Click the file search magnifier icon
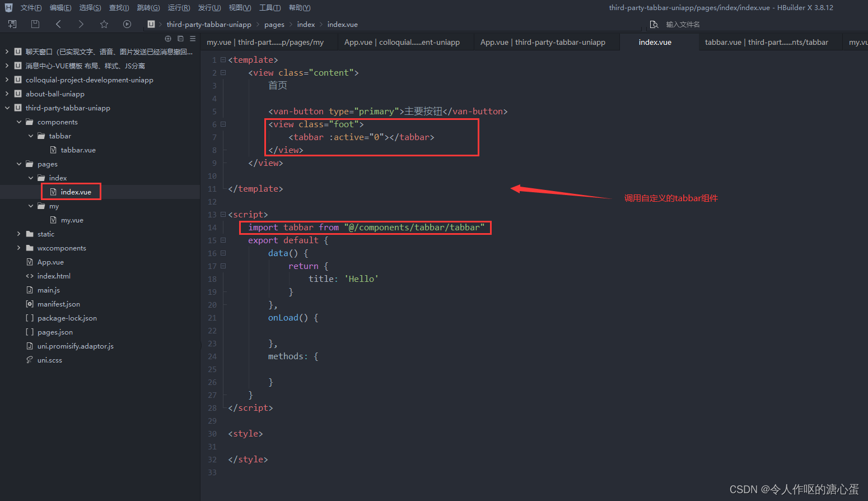868x501 pixels. (654, 24)
